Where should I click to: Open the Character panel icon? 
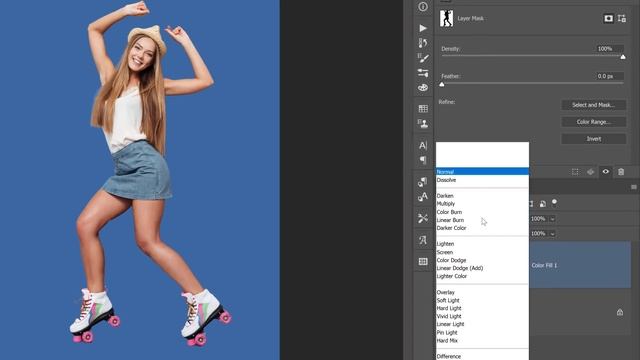pos(423,145)
